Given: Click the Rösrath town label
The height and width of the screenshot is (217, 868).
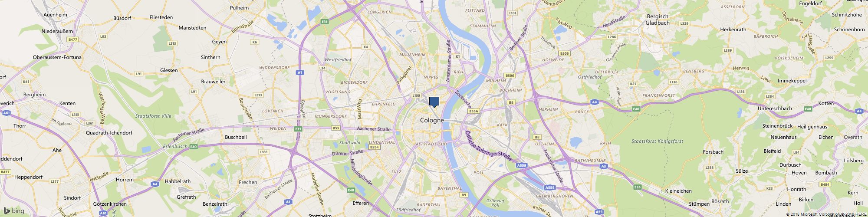Looking at the screenshot, I should point(720,201).
